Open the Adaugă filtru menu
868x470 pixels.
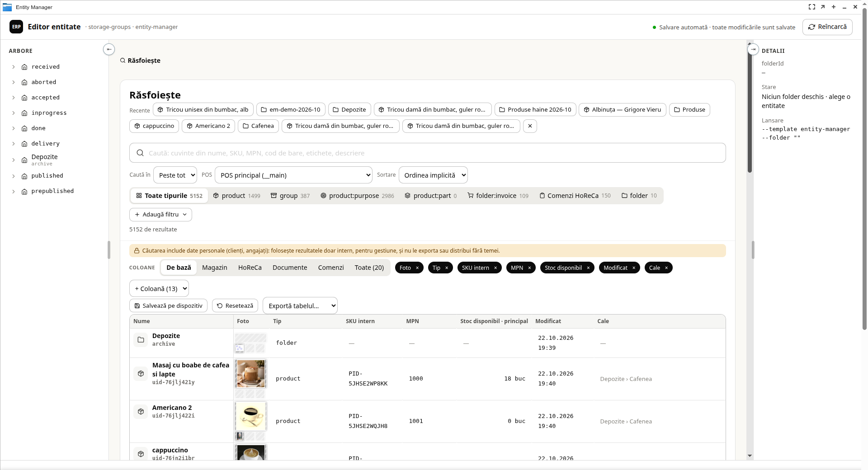pos(160,215)
